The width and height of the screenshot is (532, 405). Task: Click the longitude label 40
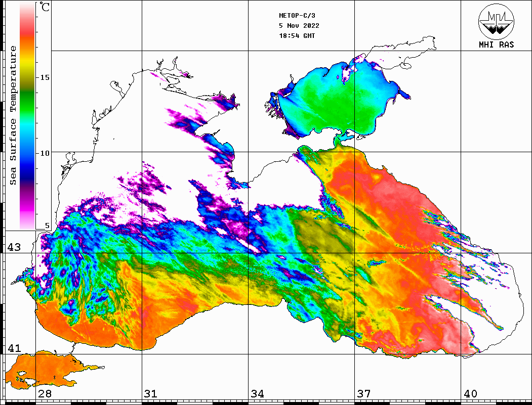coord(470,393)
